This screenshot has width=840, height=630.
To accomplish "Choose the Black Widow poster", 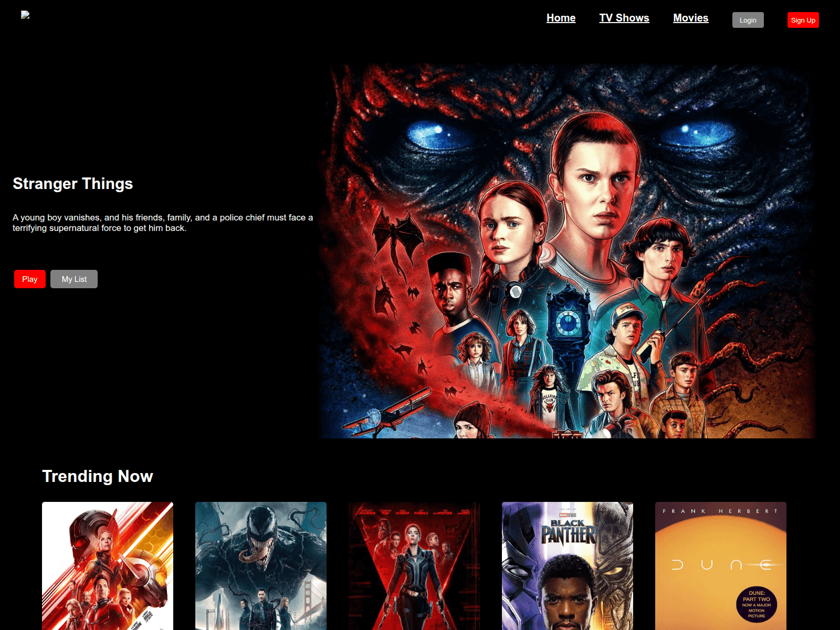I will (414, 566).
